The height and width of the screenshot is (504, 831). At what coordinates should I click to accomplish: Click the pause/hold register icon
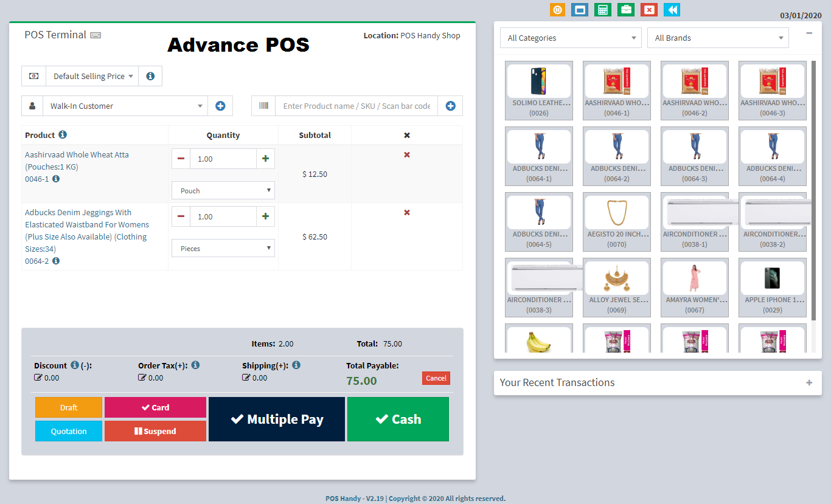pyautogui.click(x=557, y=10)
